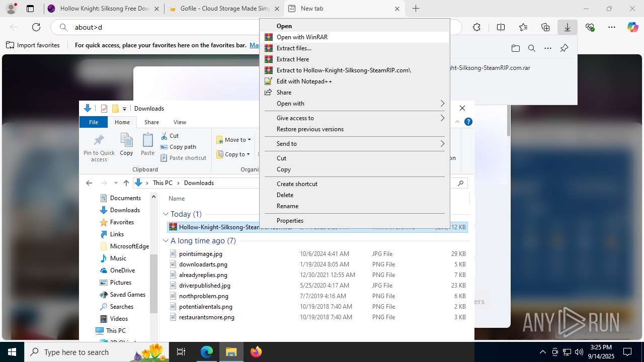Click Share in the context menu
644x362 pixels.
tap(355, 92)
